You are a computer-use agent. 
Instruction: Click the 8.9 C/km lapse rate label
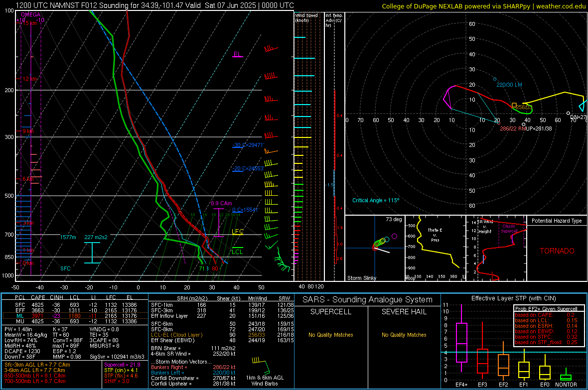(221, 203)
